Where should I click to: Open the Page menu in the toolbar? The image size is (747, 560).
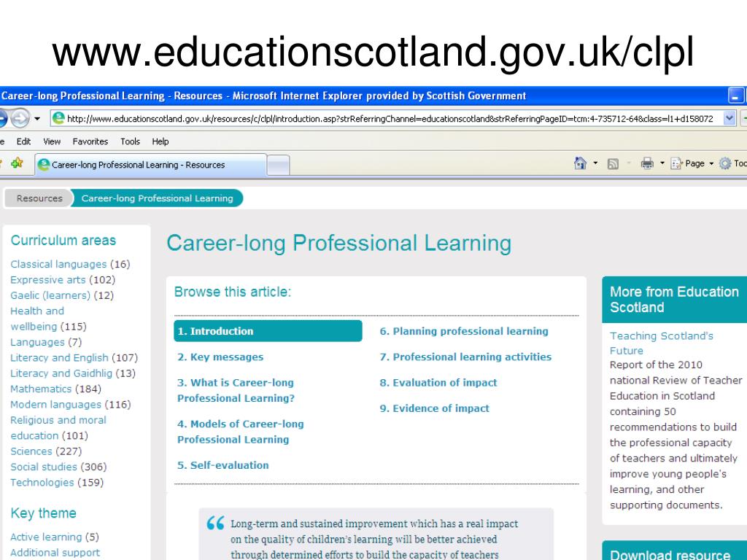692,164
